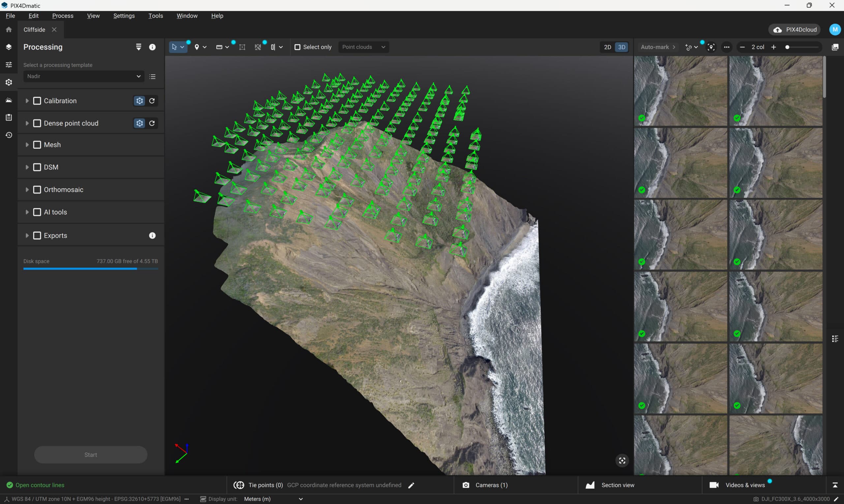Open the Tools menu

[156, 15]
